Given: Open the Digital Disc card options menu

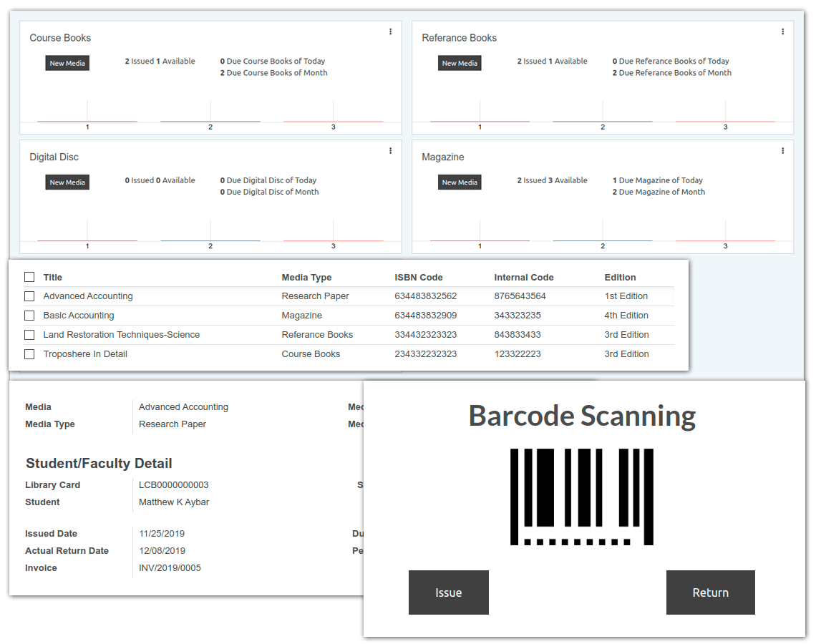Looking at the screenshot, I should tap(390, 151).
